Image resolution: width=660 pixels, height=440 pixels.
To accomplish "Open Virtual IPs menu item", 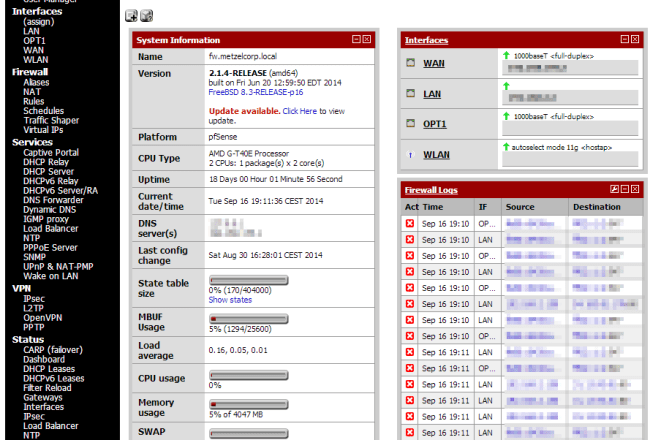I will (43, 130).
